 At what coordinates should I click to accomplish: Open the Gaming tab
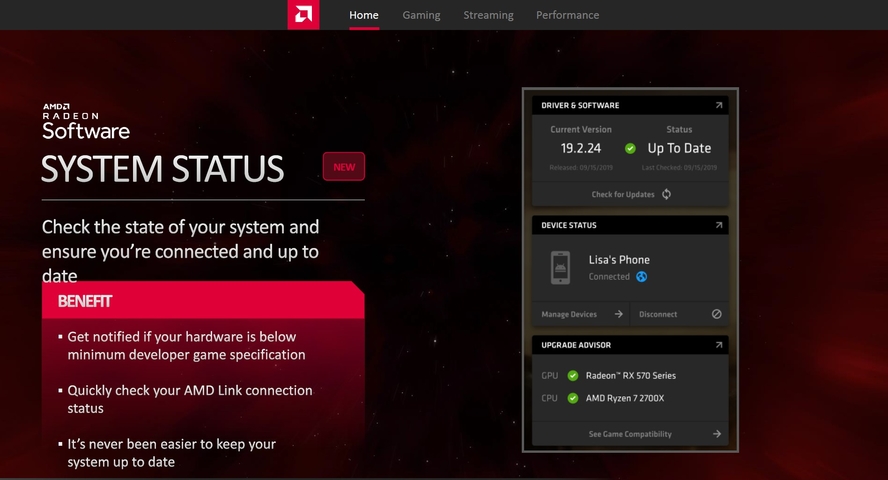click(421, 15)
